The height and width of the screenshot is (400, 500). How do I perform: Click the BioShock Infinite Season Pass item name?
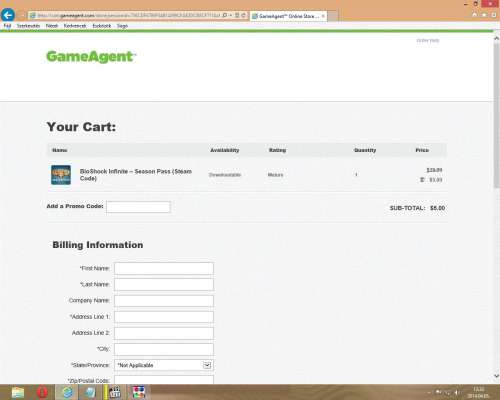pyautogui.click(x=136, y=175)
